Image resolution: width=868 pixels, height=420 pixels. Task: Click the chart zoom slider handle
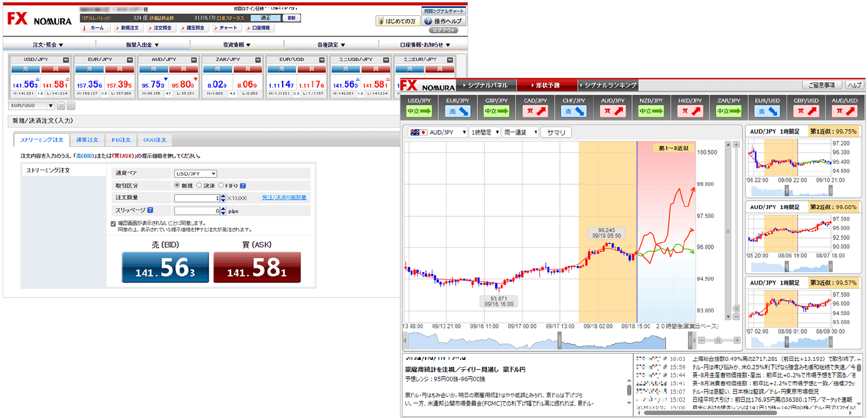[x=718, y=340]
